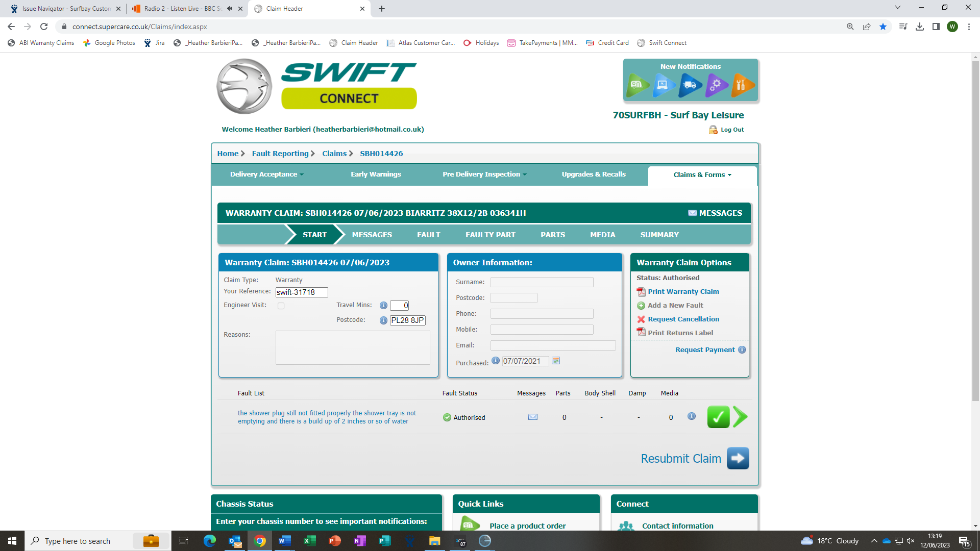Click the Print Warranty Claim link
This screenshot has height=551, width=980.
coord(683,292)
